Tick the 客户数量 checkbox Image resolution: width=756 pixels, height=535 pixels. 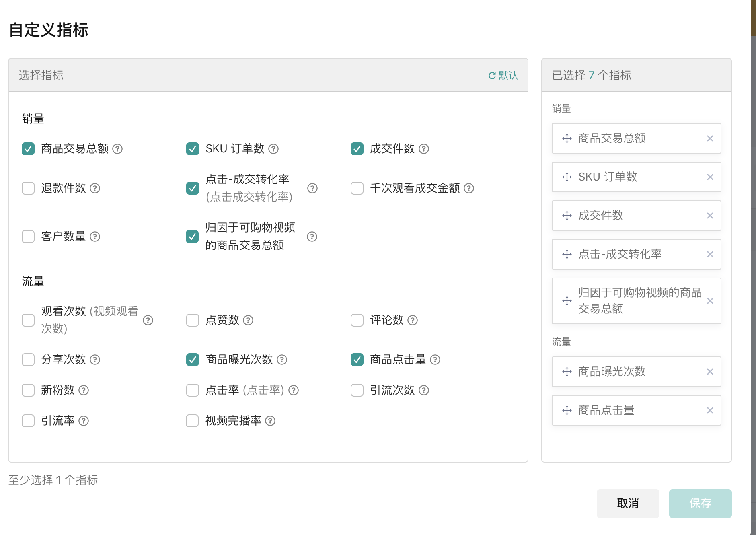click(28, 237)
